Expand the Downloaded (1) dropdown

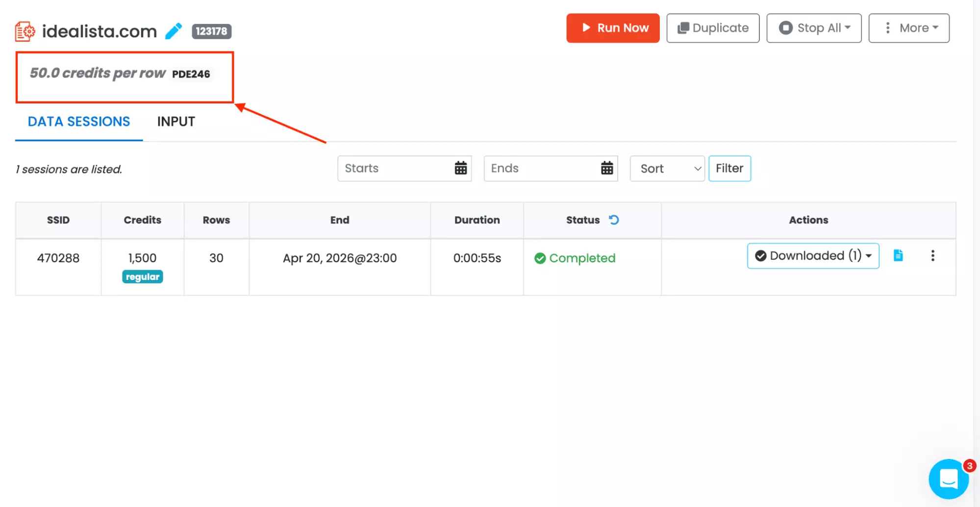click(869, 255)
